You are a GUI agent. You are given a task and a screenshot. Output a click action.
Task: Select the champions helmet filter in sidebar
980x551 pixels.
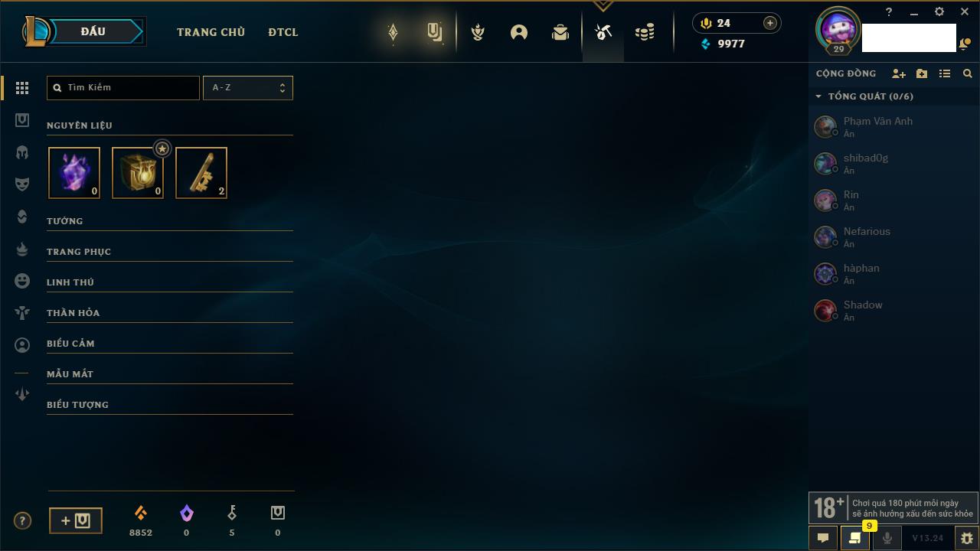coord(22,152)
